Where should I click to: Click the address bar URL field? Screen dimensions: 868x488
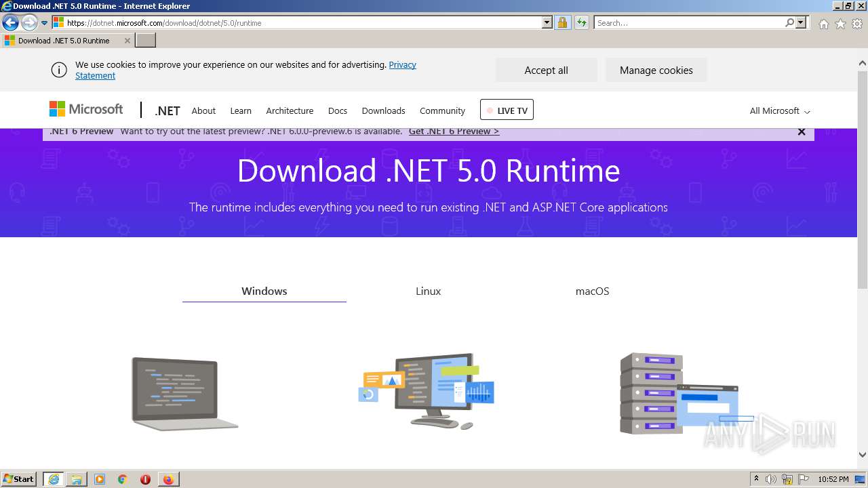coord(296,22)
